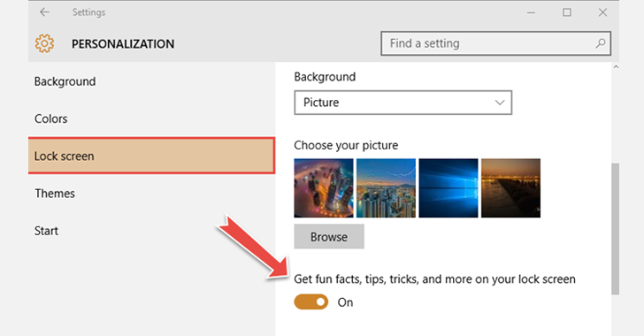Choose the blue Windows logo picture
Screen dimensions: 644x336
click(448, 188)
